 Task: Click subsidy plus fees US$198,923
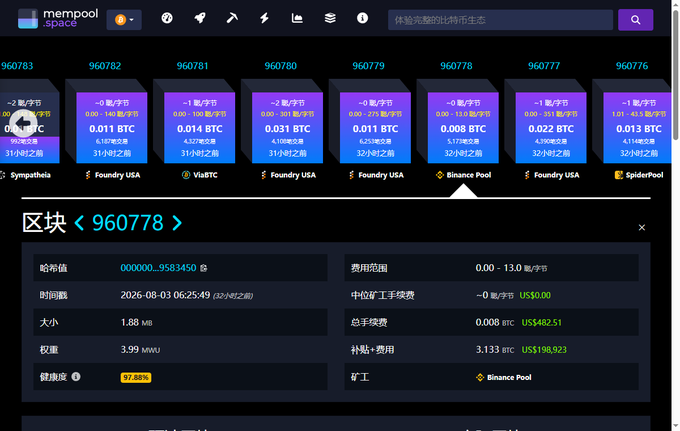[x=544, y=349]
